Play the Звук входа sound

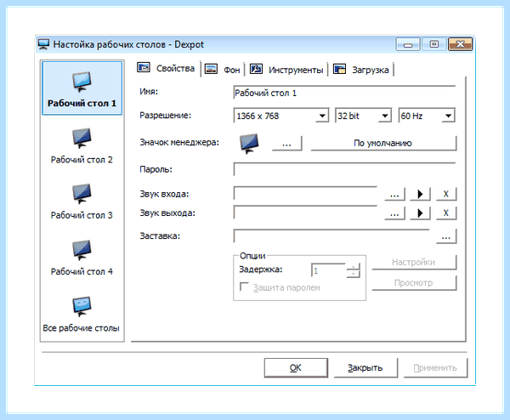420,194
